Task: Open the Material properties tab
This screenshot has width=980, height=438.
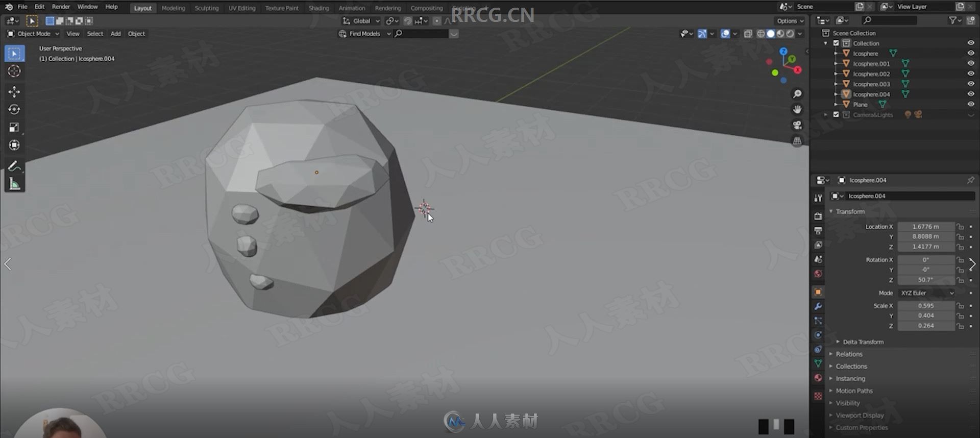Action: 818,378
